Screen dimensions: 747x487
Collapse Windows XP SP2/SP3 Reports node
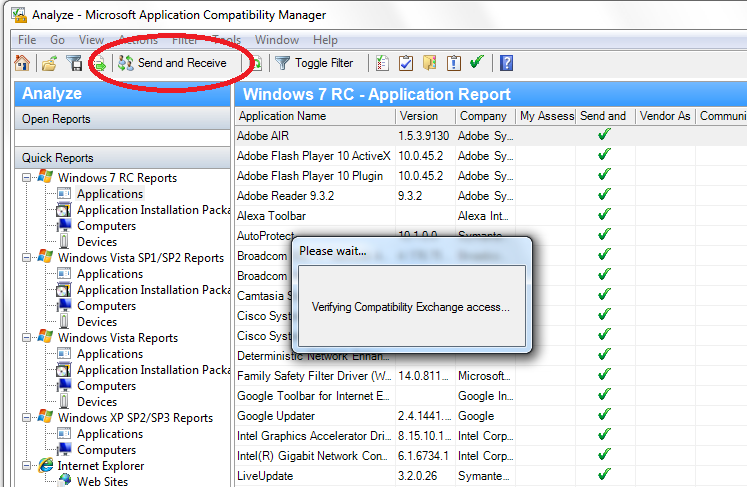(27, 418)
